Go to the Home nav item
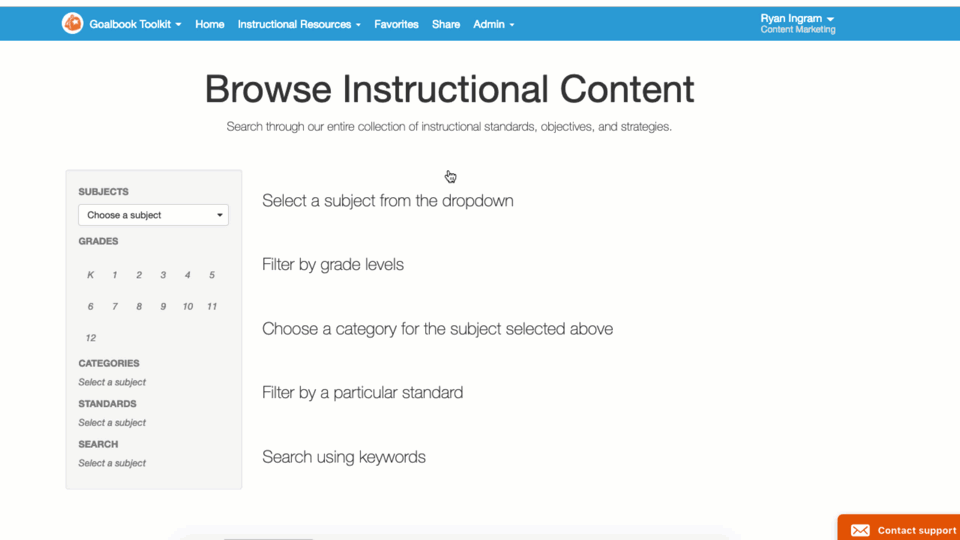 (x=209, y=24)
